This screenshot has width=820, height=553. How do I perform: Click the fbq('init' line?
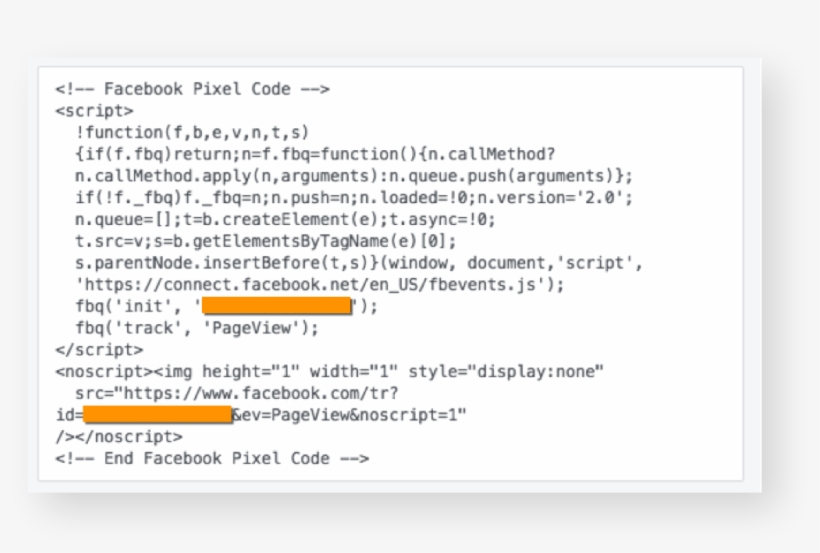tap(226, 306)
